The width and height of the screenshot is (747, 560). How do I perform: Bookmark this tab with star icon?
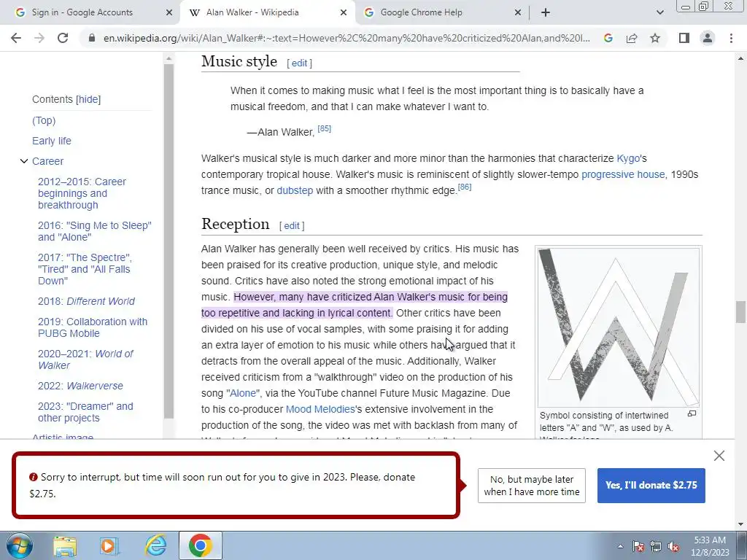pos(655,38)
